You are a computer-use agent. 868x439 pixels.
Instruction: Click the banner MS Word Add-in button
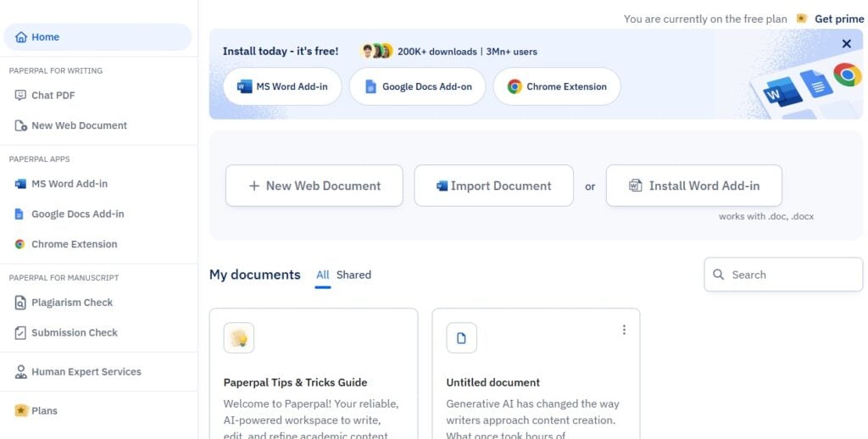tap(282, 86)
